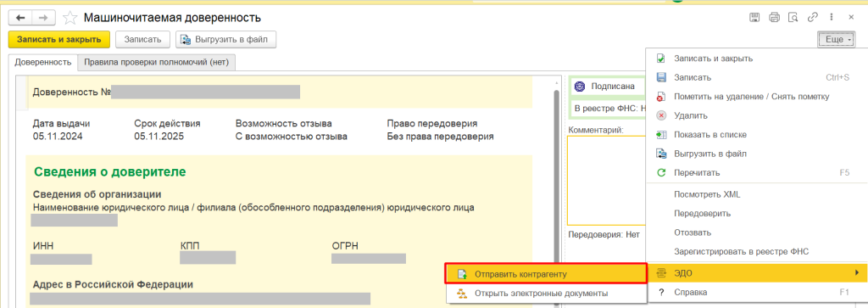Click the Сведения об организации heading
The height and width of the screenshot is (308, 868).
(97, 194)
